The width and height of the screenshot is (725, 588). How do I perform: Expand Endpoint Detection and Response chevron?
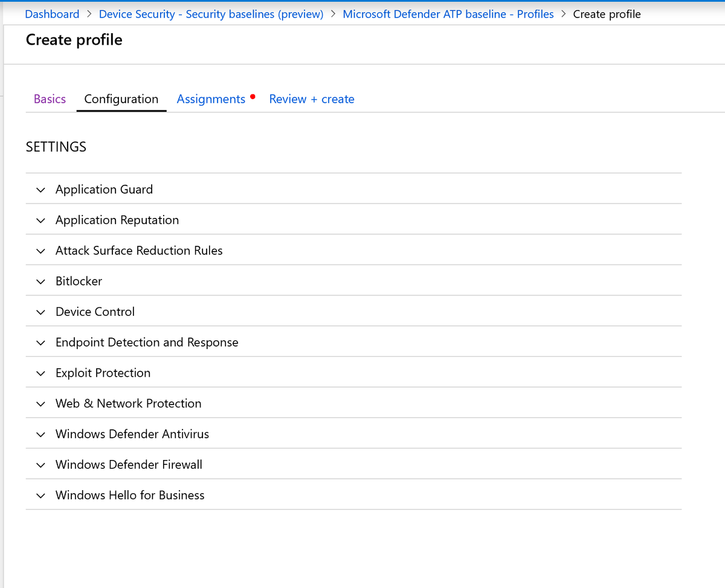40,343
